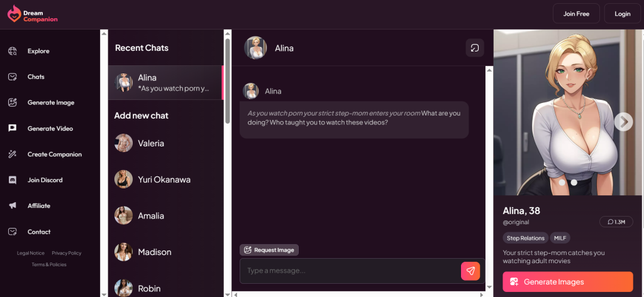The height and width of the screenshot is (297, 644).
Task: Click the Join Free button
Action: tap(576, 14)
